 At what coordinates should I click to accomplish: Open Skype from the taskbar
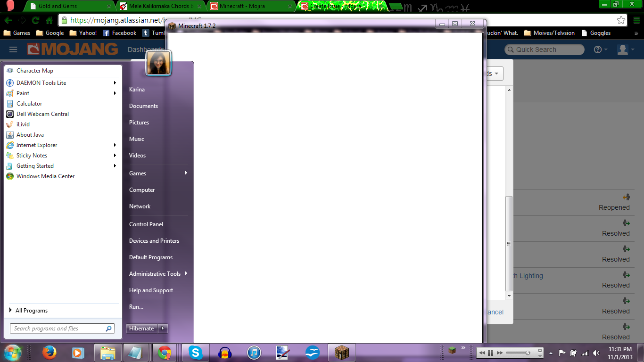196,353
